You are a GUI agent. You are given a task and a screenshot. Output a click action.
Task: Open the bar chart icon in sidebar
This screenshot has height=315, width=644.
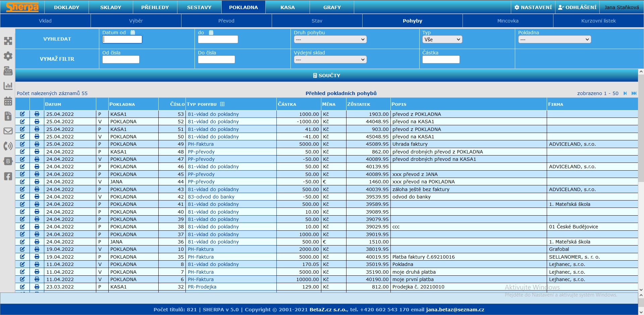[x=8, y=86]
